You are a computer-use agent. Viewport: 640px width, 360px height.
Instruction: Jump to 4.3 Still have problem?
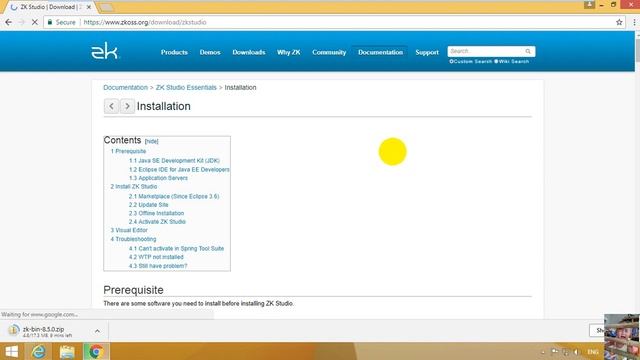(158, 266)
